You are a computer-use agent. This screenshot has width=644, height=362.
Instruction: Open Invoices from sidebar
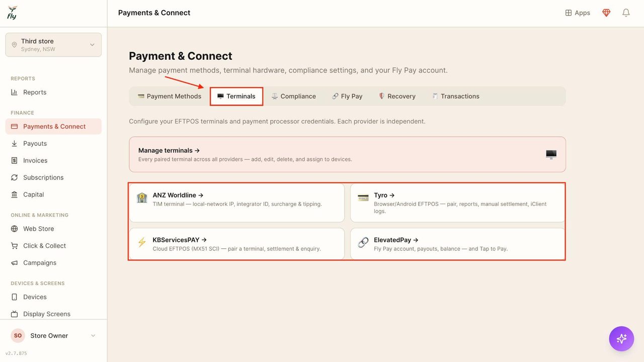coord(53,161)
